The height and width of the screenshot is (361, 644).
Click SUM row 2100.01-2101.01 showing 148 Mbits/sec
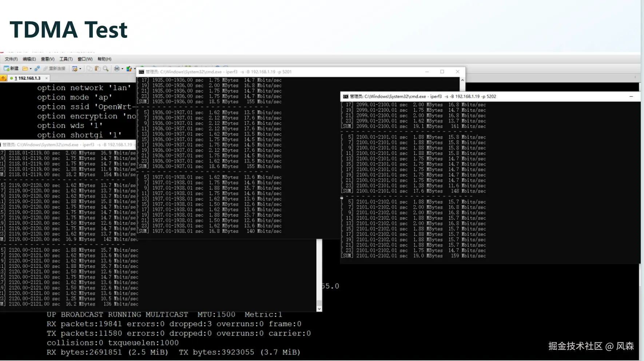[413, 191]
